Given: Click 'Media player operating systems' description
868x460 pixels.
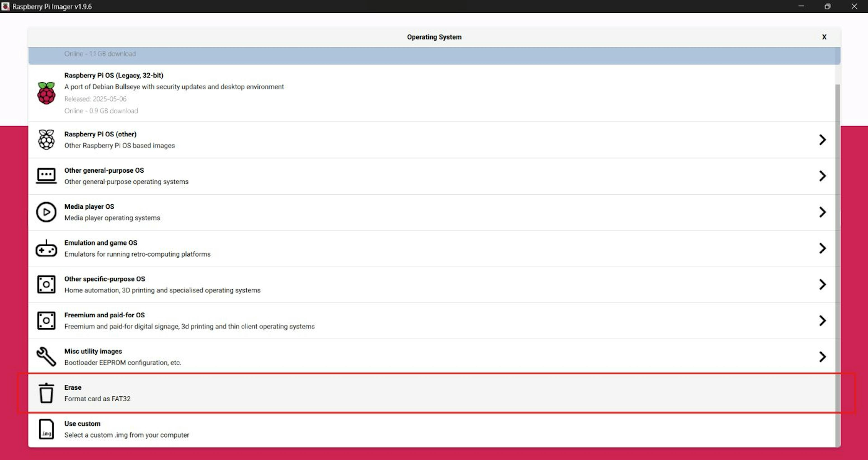Looking at the screenshot, I should click(112, 218).
